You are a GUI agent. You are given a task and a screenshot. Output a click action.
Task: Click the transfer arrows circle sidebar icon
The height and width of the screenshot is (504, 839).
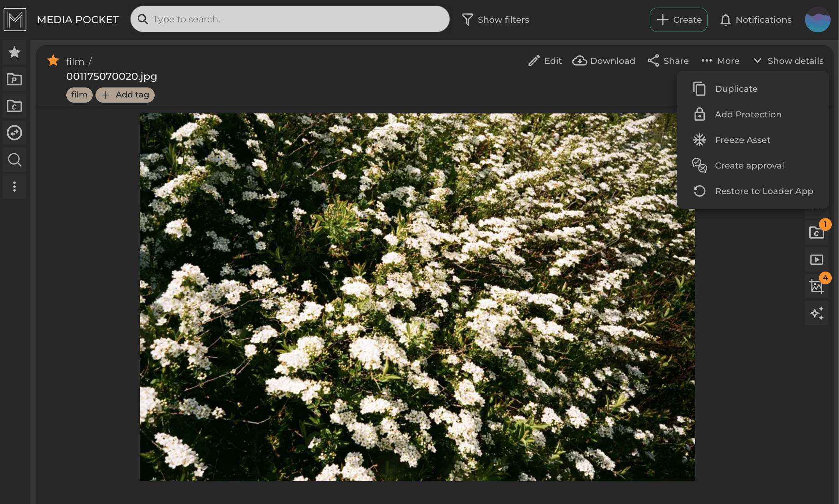click(x=14, y=133)
